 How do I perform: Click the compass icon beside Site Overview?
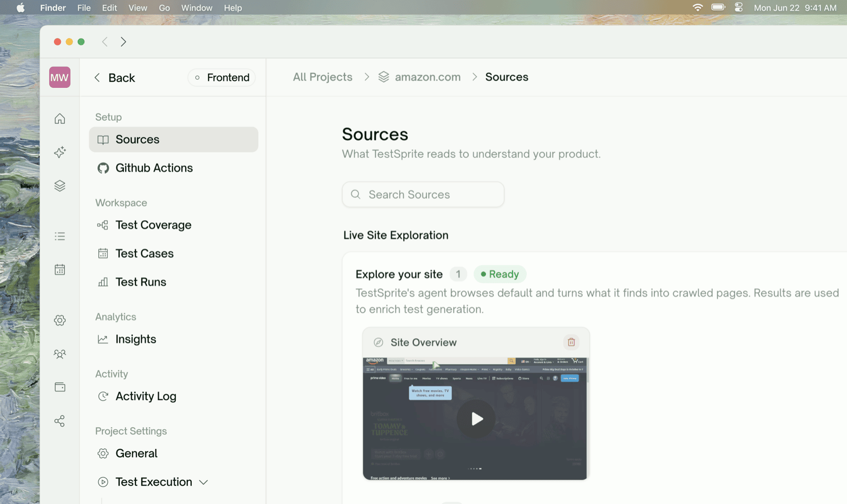379,343
